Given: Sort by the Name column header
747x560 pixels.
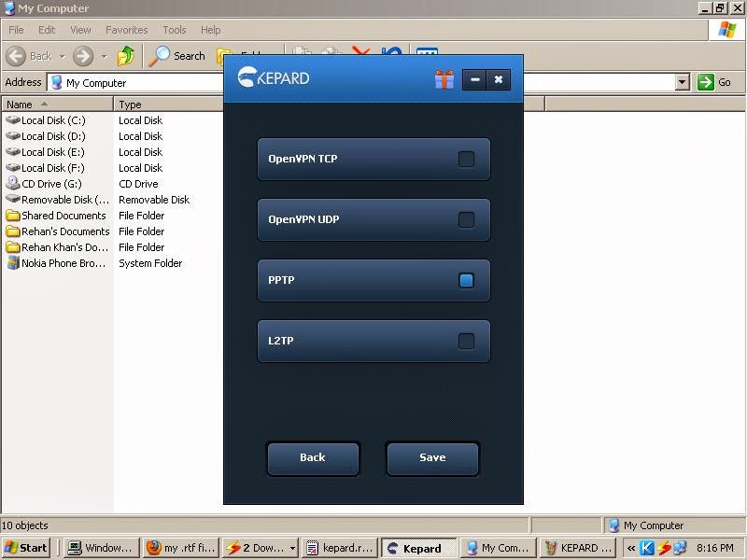Looking at the screenshot, I should point(57,105).
